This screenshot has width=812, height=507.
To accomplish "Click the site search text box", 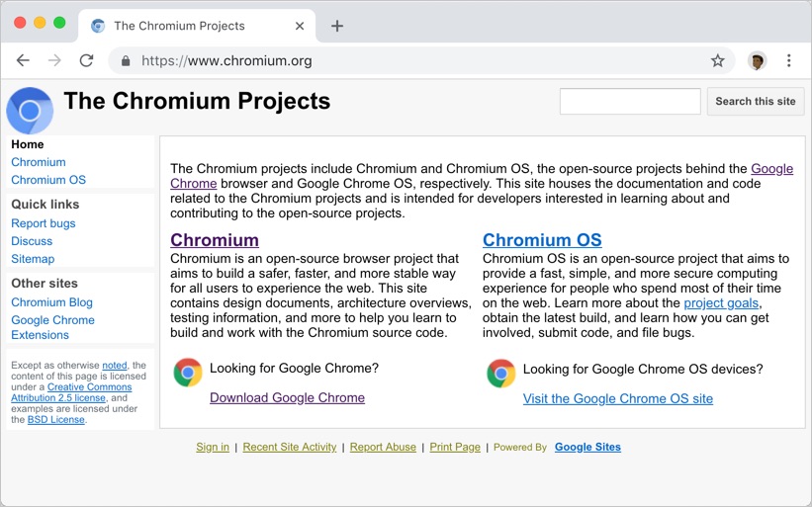I will pos(630,101).
